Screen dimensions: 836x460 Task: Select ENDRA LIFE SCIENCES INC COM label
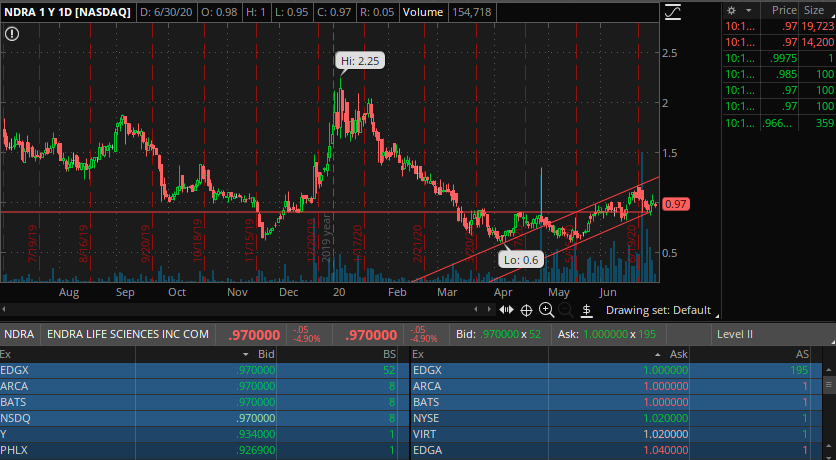point(128,334)
